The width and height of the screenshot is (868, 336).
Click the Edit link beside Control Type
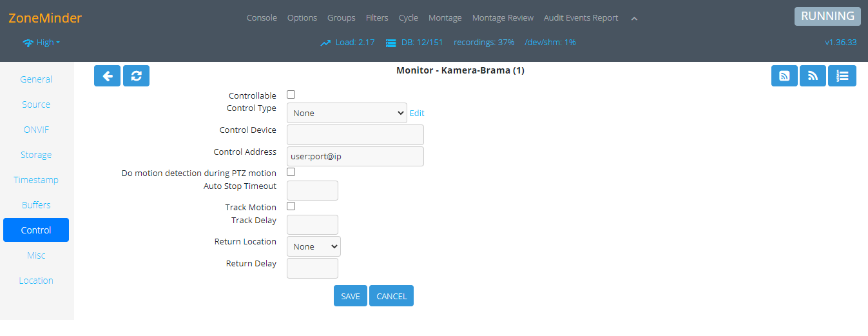417,113
